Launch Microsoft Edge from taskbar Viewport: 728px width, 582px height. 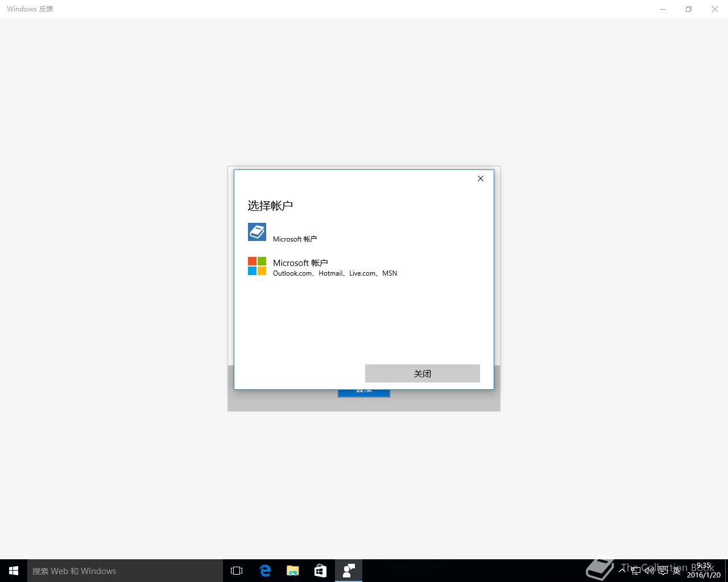(x=265, y=571)
